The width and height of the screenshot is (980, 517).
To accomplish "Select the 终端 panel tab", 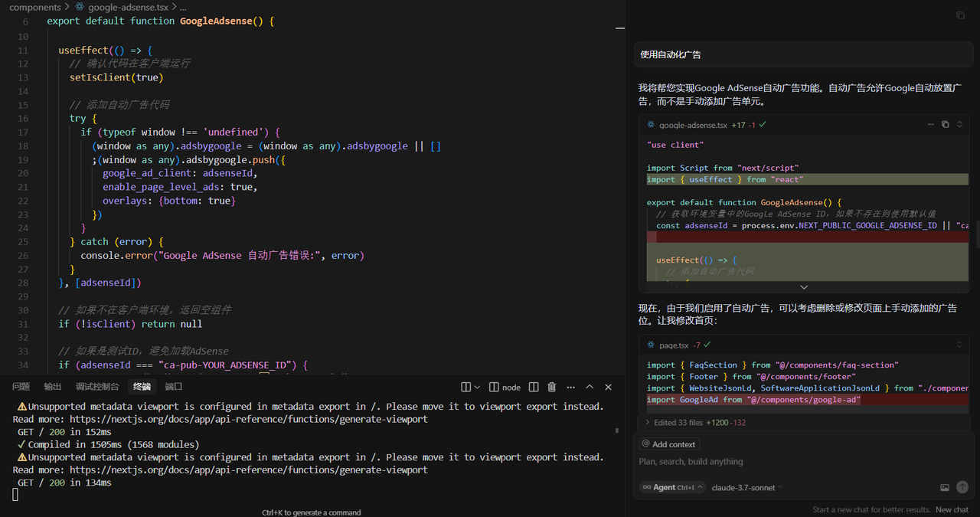I will pyautogui.click(x=142, y=387).
